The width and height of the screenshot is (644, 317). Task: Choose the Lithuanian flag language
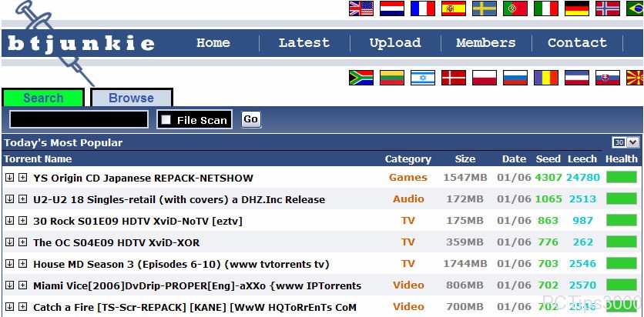pyautogui.click(x=392, y=78)
